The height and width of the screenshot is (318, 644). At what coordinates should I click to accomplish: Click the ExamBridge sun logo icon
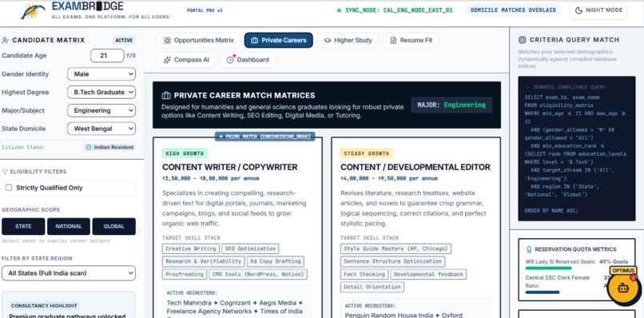click(33, 11)
